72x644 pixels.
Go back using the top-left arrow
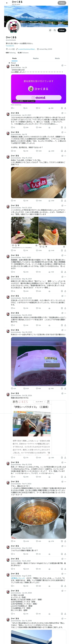7,3
